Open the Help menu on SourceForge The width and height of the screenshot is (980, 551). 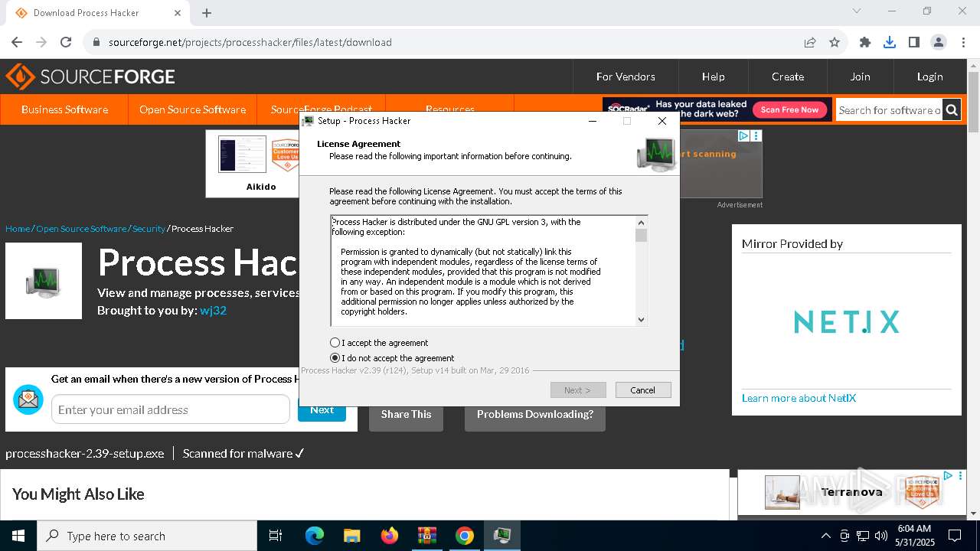(x=713, y=77)
